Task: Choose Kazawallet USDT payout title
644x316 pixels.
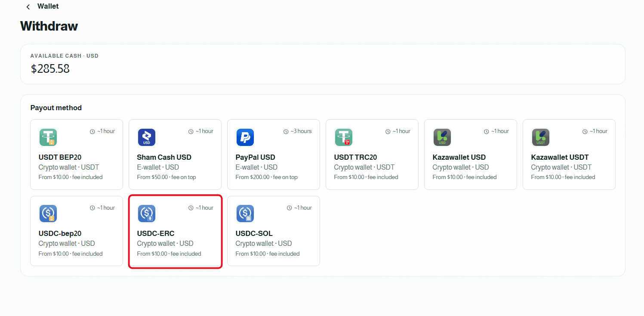Action: click(x=560, y=157)
